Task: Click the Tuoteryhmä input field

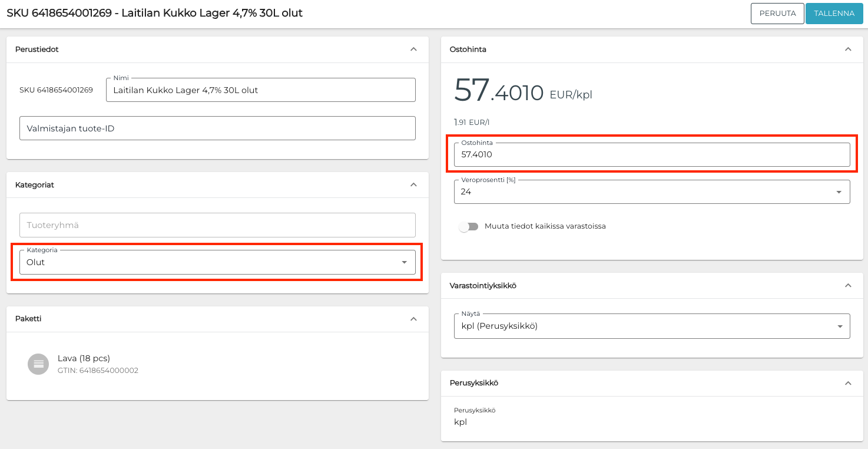Action: [x=217, y=226]
